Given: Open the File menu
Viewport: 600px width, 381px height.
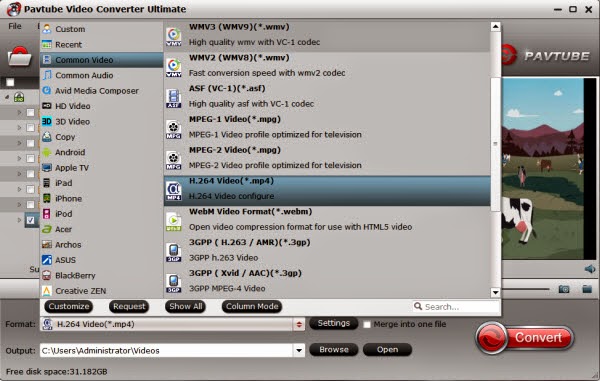Looking at the screenshot, I should coord(15,26).
